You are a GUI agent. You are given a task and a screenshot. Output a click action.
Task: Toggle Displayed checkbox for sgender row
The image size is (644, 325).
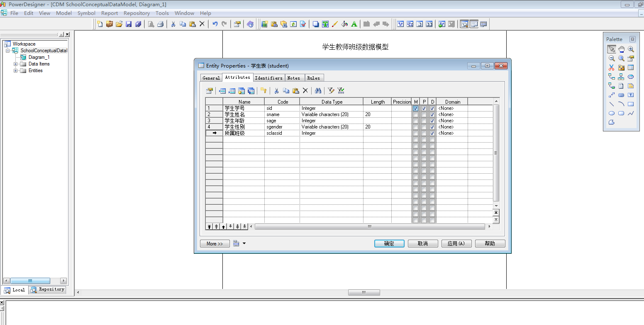pyautogui.click(x=432, y=127)
